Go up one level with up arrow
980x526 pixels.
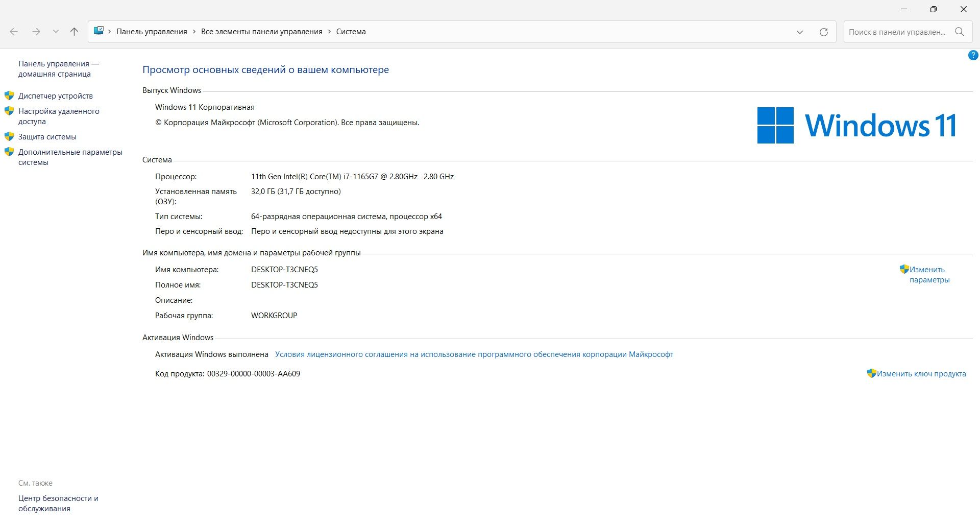74,32
